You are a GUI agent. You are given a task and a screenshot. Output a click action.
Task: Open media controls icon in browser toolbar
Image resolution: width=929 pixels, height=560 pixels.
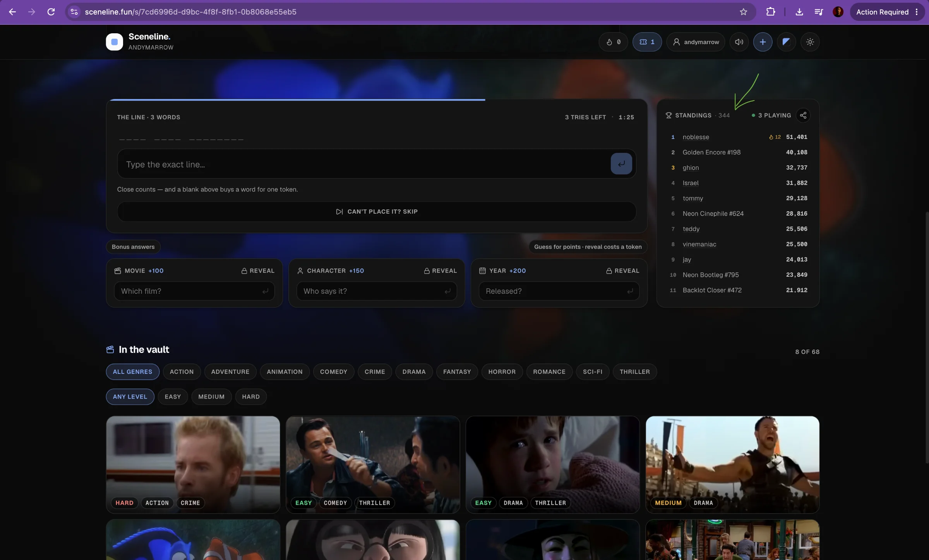coord(819,12)
